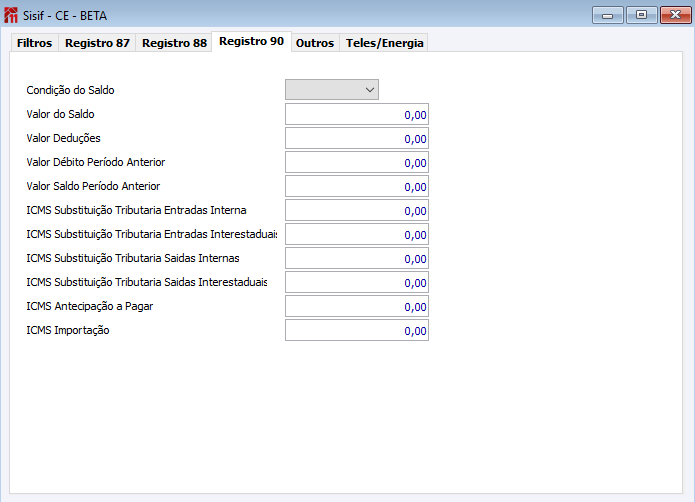Click the 'ICMS Antecipação a Pagar' label

pos(90,306)
